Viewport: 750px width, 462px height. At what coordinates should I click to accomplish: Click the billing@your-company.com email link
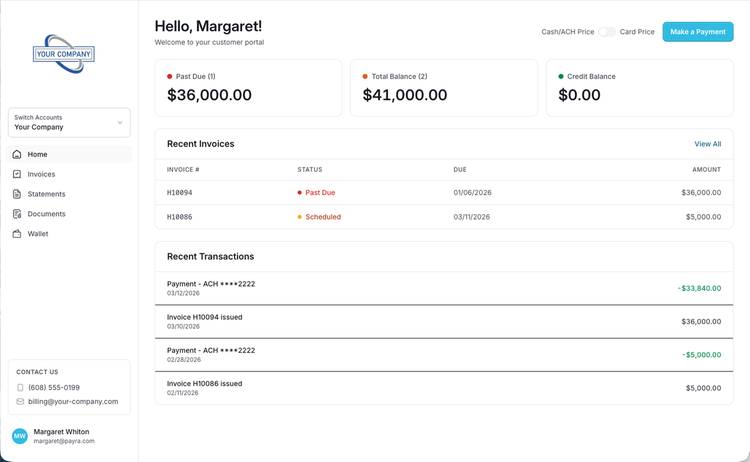coord(73,402)
